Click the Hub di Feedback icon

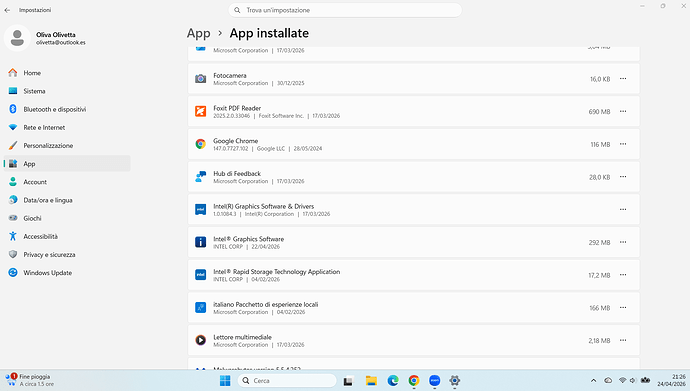pyautogui.click(x=201, y=177)
